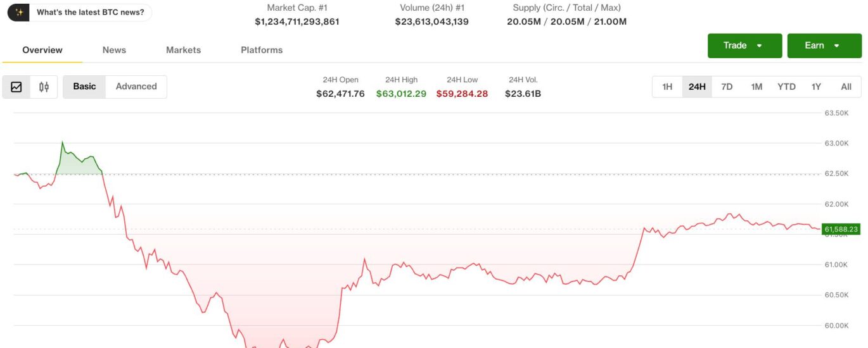This screenshot has height=348, width=868.
Task: Pick the 1Y time range
Action: (x=816, y=87)
